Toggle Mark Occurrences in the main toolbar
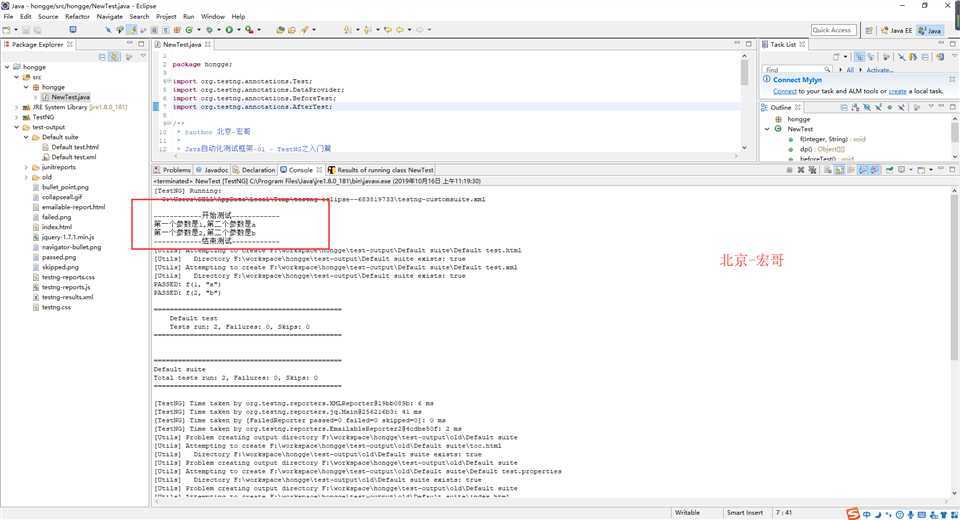 tap(132, 29)
